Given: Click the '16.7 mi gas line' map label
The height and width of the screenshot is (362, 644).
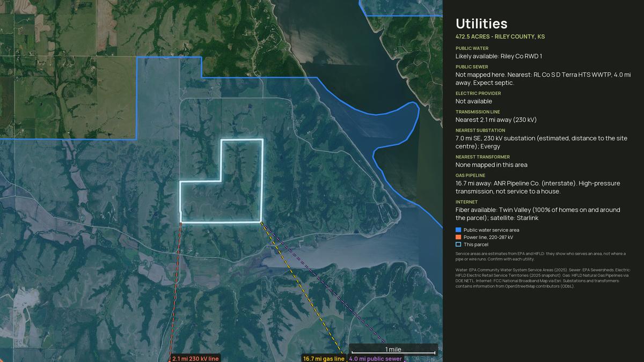Looking at the screenshot, I should pos(324,358).
